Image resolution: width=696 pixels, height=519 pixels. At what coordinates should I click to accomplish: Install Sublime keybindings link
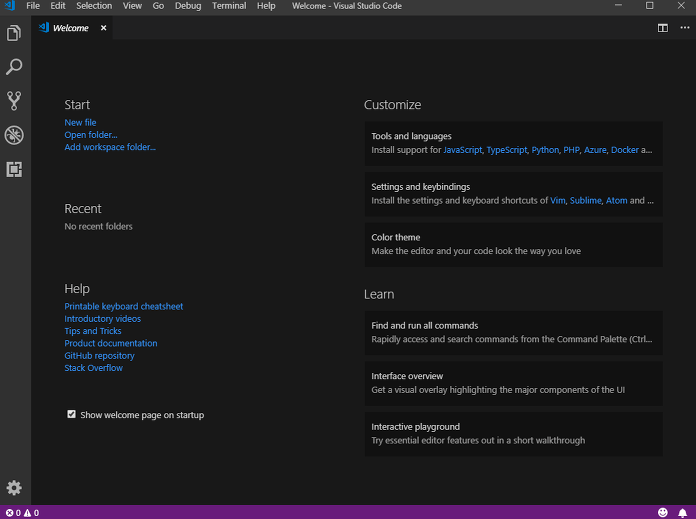click(585, 201)
